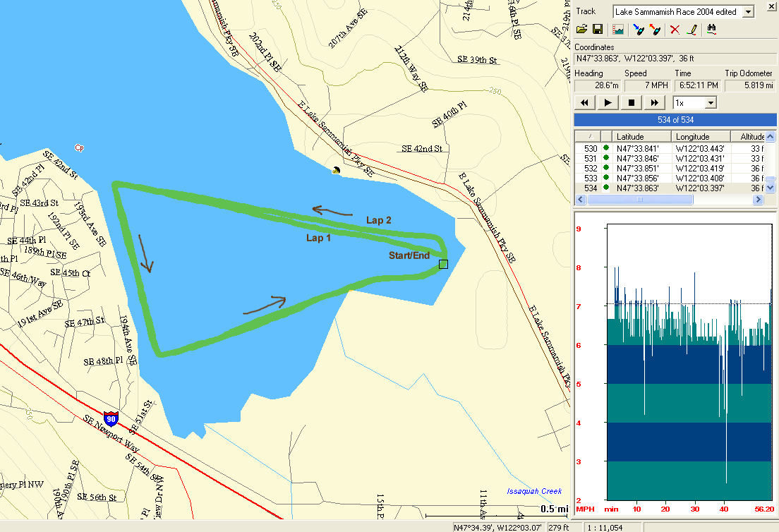Image resolution: width=779 pixels, height=532 pixels.
Task: Fast forward the track playback
Action: click(655, 103)
